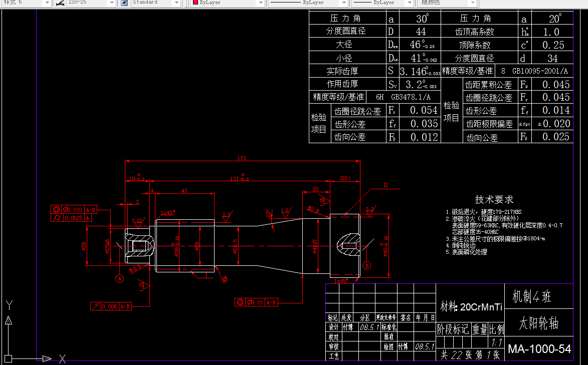Select the 齿顶高系数 label
This screenshot has height=365, width=588.
coord(474,32)
